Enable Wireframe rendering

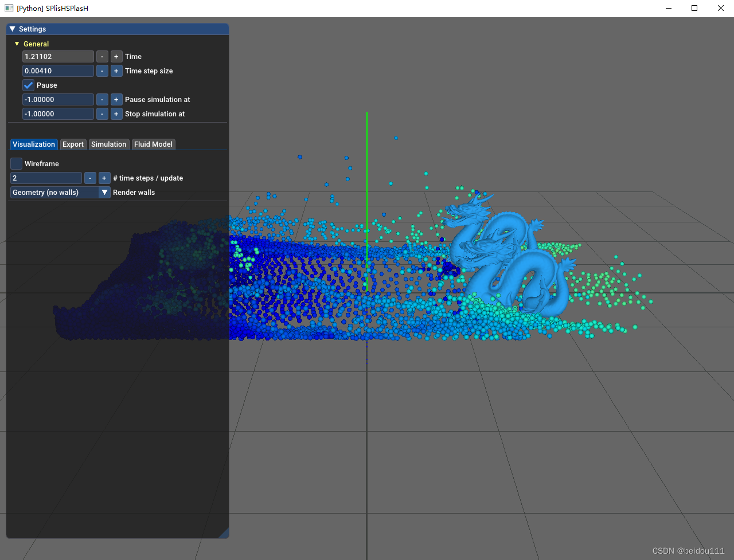[x=16, y=163]
